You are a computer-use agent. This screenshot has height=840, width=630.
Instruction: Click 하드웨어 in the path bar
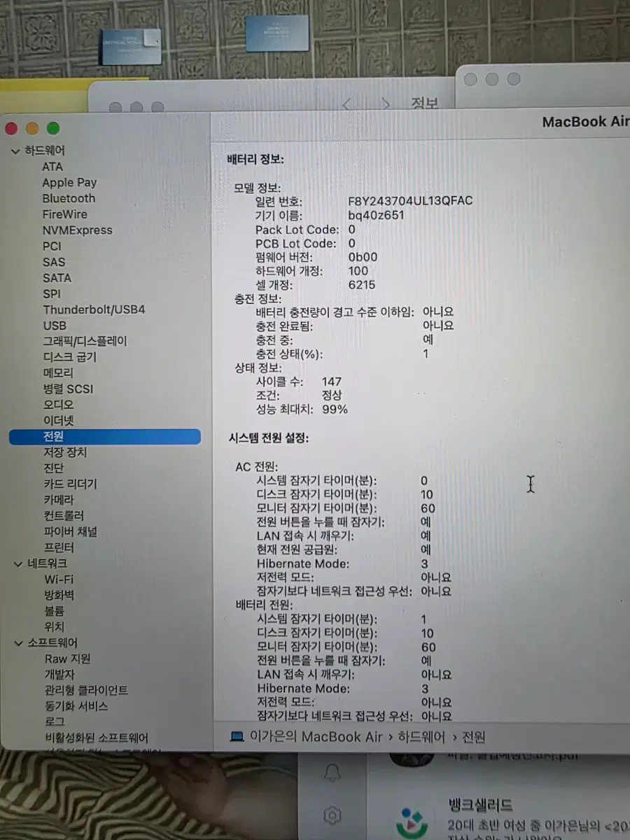(422, 736)
